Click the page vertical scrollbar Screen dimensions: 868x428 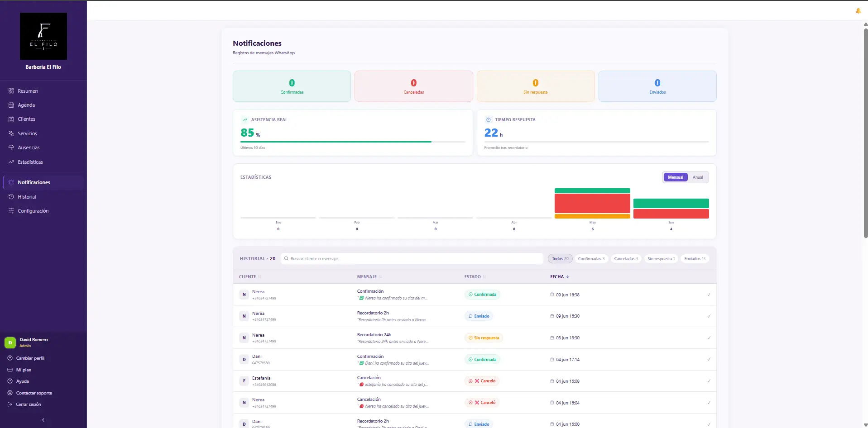(866, 133)
